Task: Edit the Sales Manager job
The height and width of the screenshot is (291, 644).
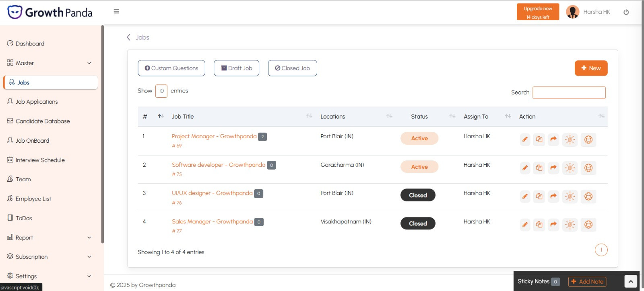Action: 525,224
